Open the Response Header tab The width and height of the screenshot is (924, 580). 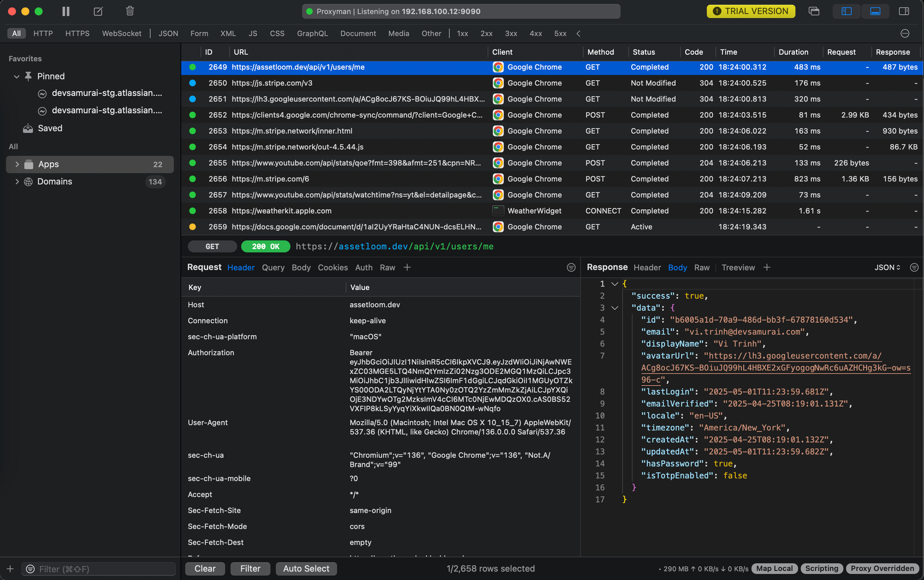click(647, 268)
